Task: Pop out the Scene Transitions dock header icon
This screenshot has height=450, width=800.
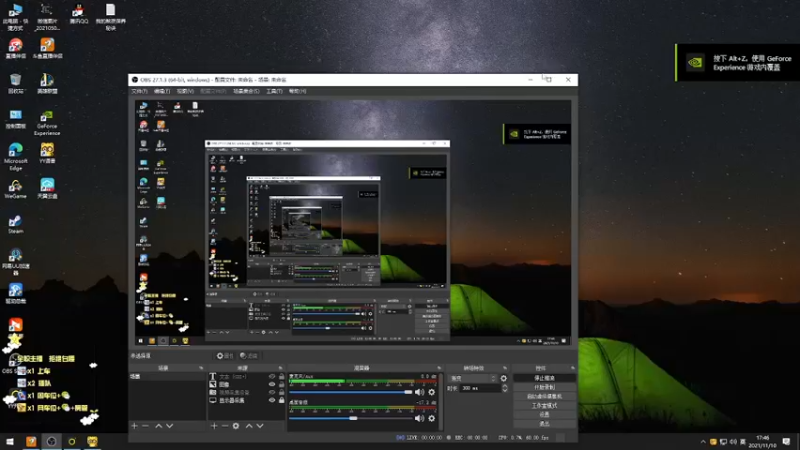Action: pyautogui.click(x=505, y=368)
